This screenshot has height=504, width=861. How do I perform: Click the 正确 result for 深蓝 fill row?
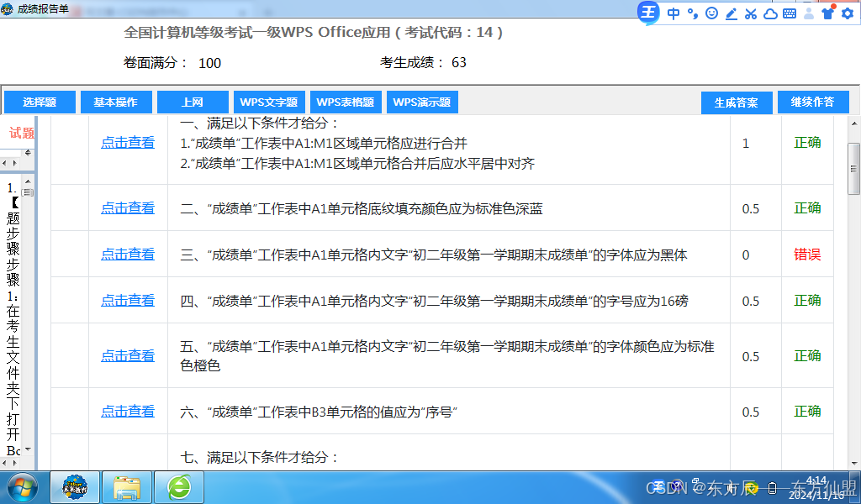click(807, 207)
